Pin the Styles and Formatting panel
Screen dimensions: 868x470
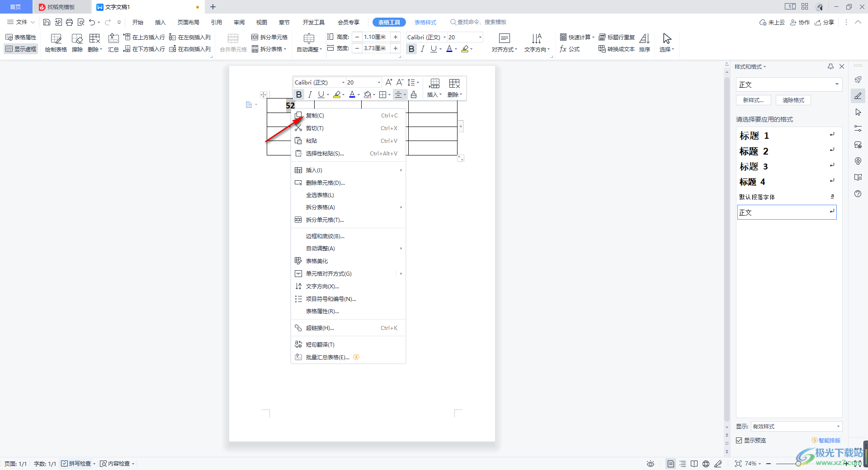[x=830, y=66]
